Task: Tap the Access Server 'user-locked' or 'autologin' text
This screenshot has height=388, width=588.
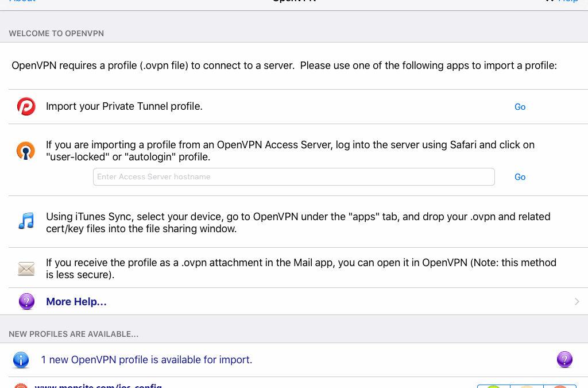Action: pyautogui.click(x=290, y=151)
